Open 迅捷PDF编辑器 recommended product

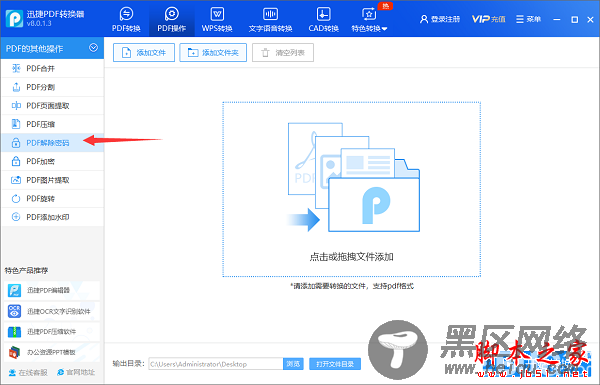click(x=52, y=290)
